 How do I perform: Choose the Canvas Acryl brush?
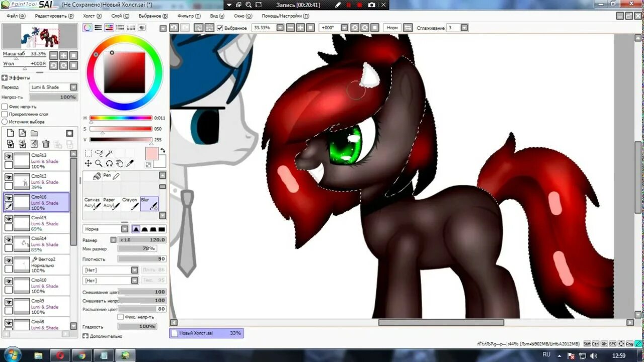pos(93,203)
